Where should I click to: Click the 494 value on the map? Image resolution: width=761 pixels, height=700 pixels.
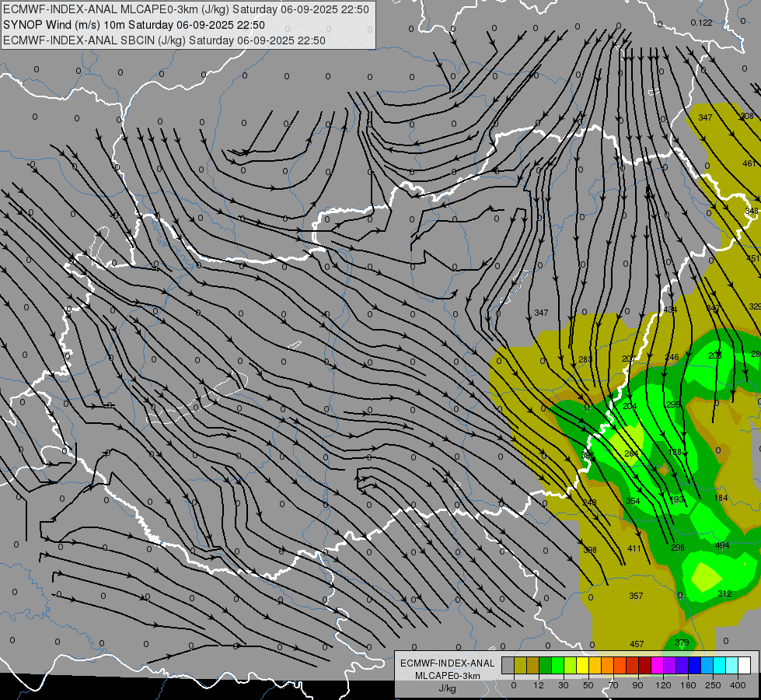tap(722, 545)
